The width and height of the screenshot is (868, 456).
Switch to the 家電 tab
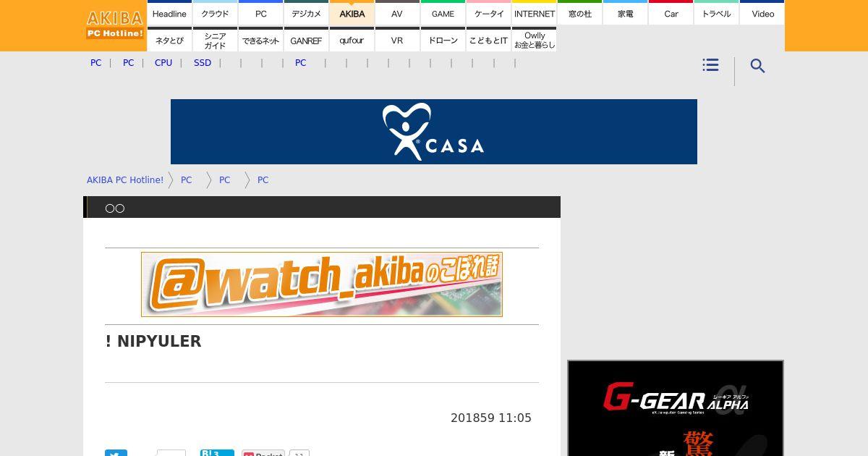(x=626, y=14)
